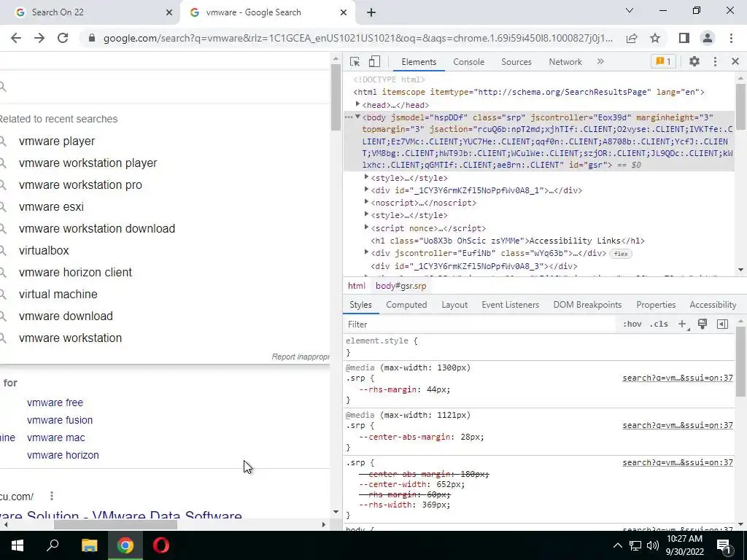Switch to the Sources tab
Image resolution: width=747 pixels, height=560 pixels.
tap(516, 62)
